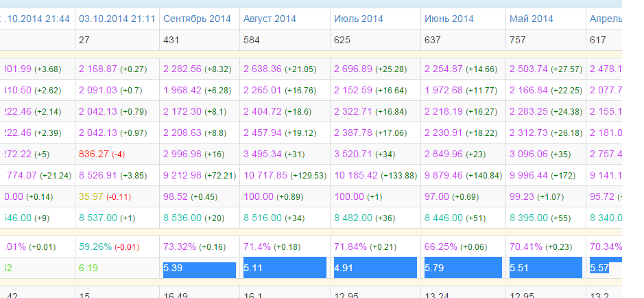Select the count cell showing 584
The width and height of the screenshot is (644, 298).
(x=285, y=40)
